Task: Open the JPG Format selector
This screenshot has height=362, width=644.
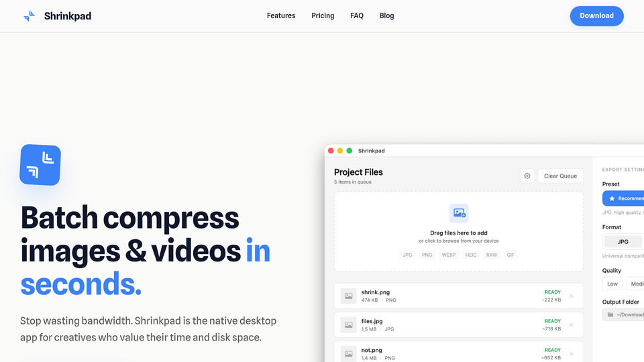Action: 623,242
